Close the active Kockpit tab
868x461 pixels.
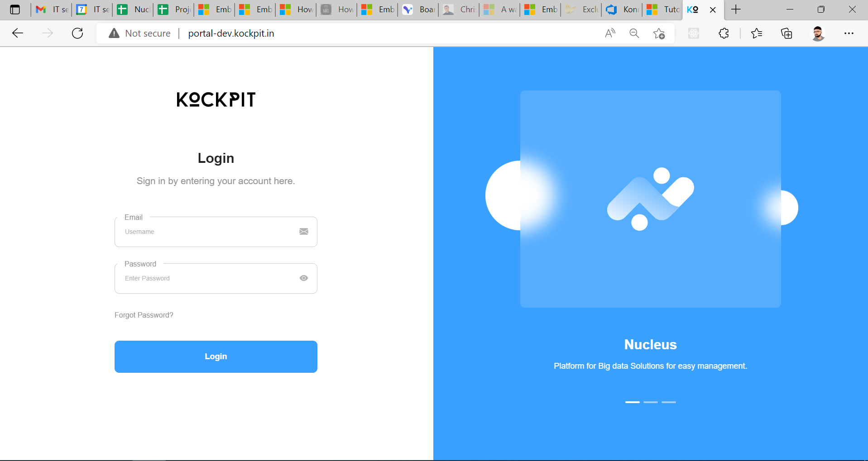pos(713,10)
